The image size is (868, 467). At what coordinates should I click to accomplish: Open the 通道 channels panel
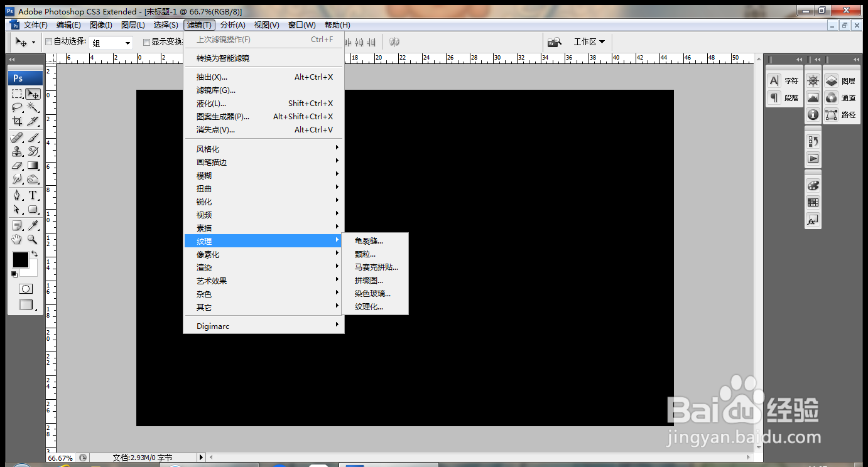(x=842, y=98)
